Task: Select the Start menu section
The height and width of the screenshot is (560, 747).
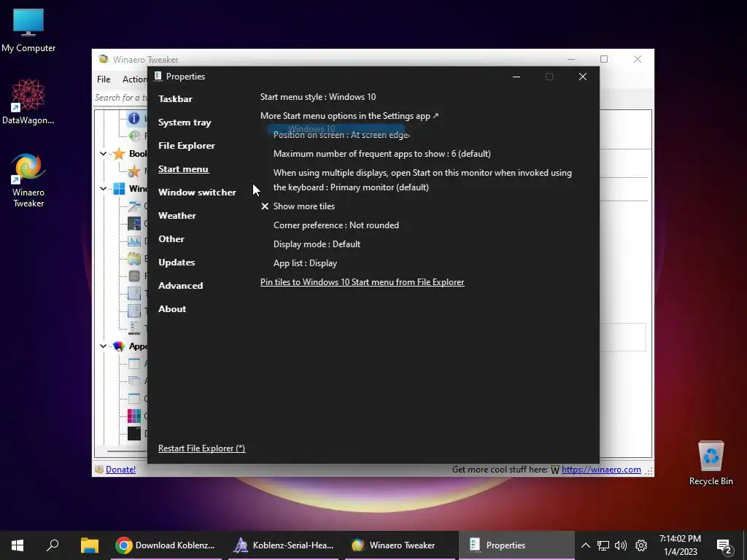Action: 183,169
